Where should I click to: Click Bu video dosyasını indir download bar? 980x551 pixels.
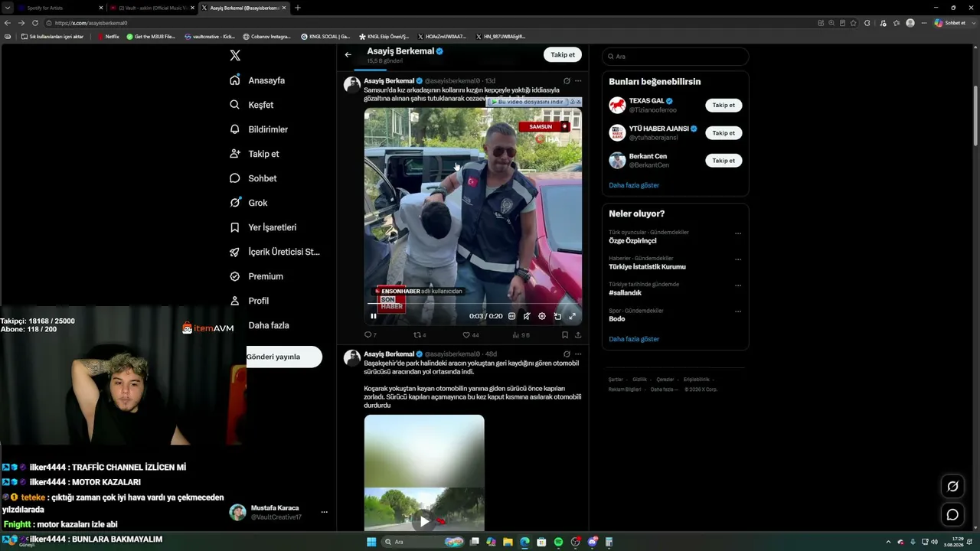[530, 102]
